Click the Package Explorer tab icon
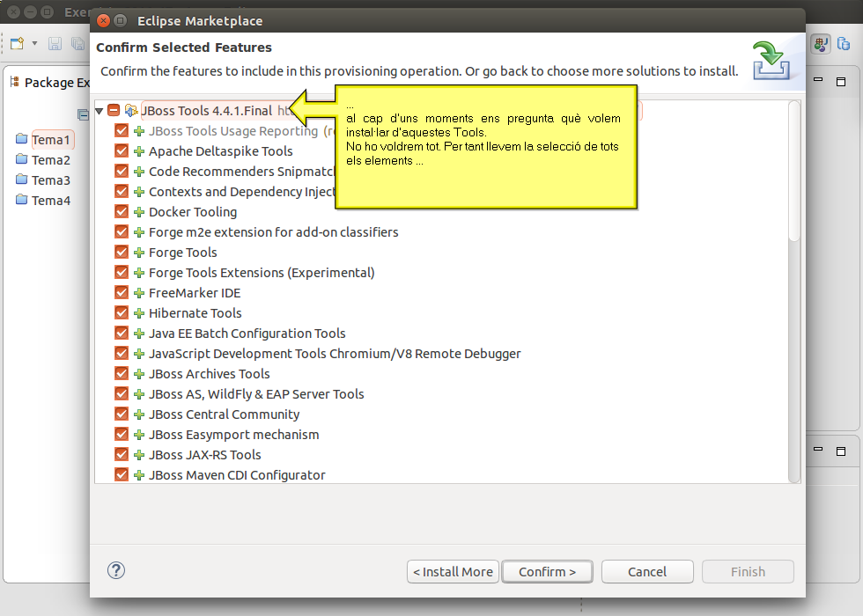863x616 pixels. point(15,82)
